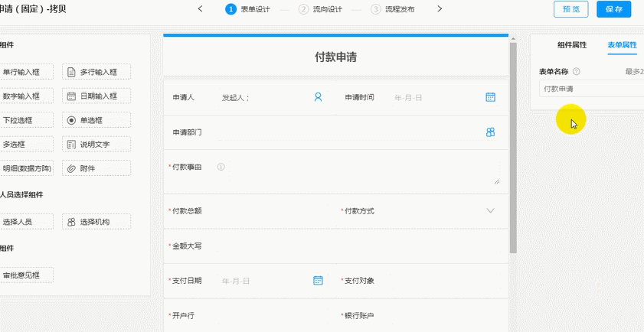This screenshot has height=332, width=644.
Task: Click the 表单名称 input field
Action: tap(591, 89)
